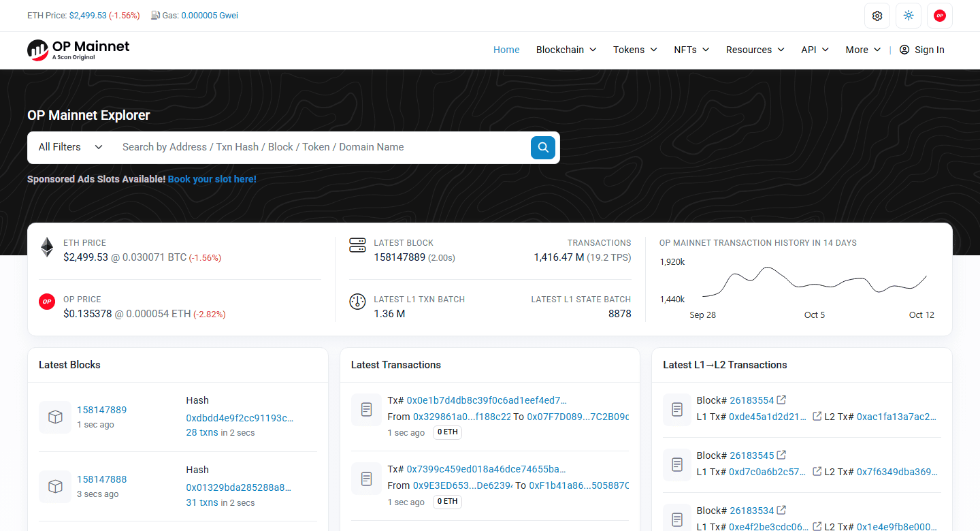This screenshot has height=531, width=980.
Task: Click the red OP token icon beside OP Price
Action: [x=47, y=302]
